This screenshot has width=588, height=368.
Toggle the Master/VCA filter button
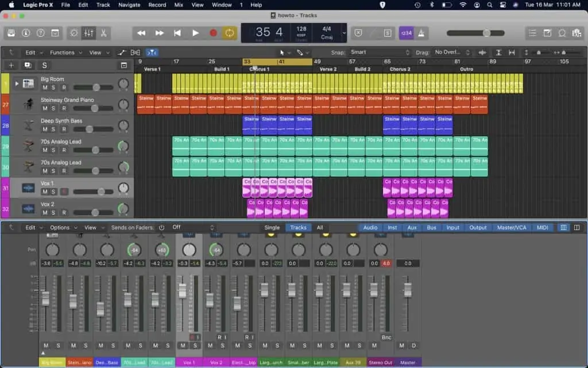click(x=512, y=228)
